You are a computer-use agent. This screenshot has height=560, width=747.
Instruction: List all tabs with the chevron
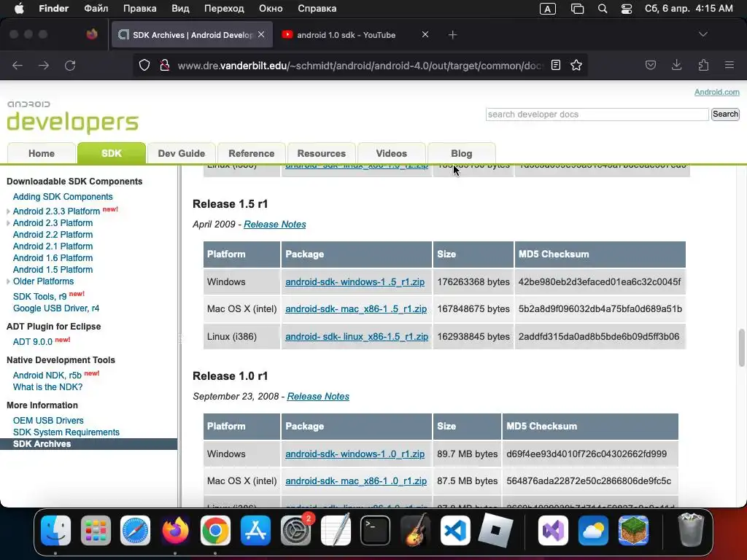[x=703, y=34]
